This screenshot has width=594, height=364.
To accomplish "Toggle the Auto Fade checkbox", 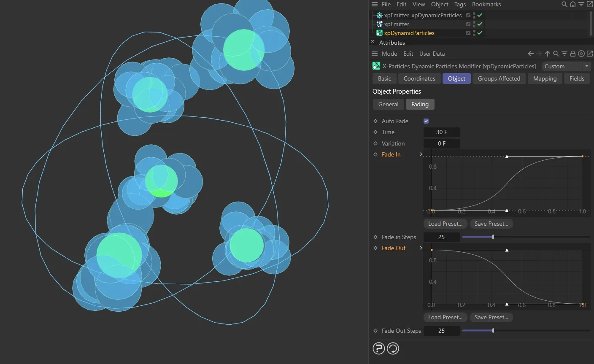I will (x=426, y=121).
